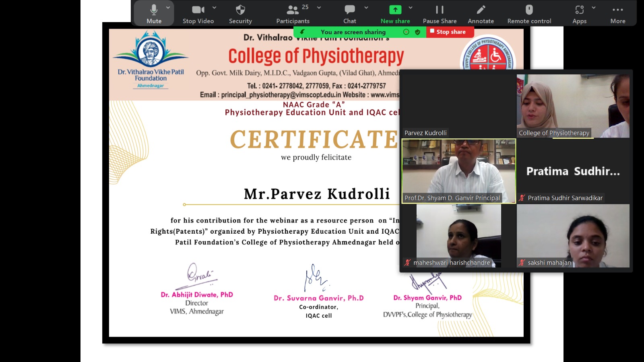644x362 pixels.
Task: Open Annotate pencil tool
Action: (481, 14)
